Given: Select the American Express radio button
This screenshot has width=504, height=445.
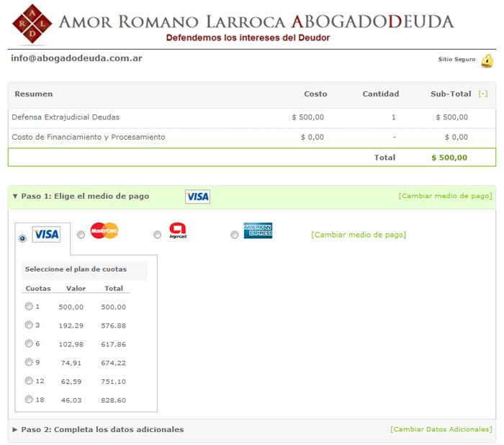Looking at the screenshot, I should 234,235.
